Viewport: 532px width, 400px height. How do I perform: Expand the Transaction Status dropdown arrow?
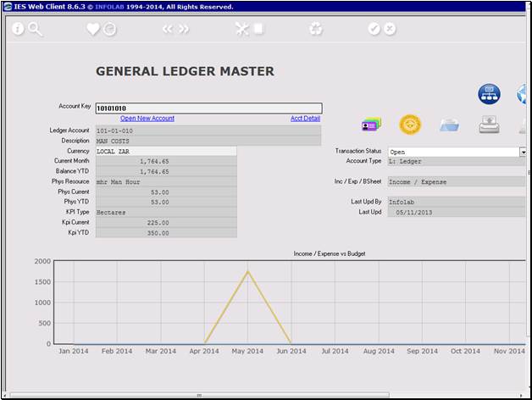pyautogui.click(x=523, y=153)
